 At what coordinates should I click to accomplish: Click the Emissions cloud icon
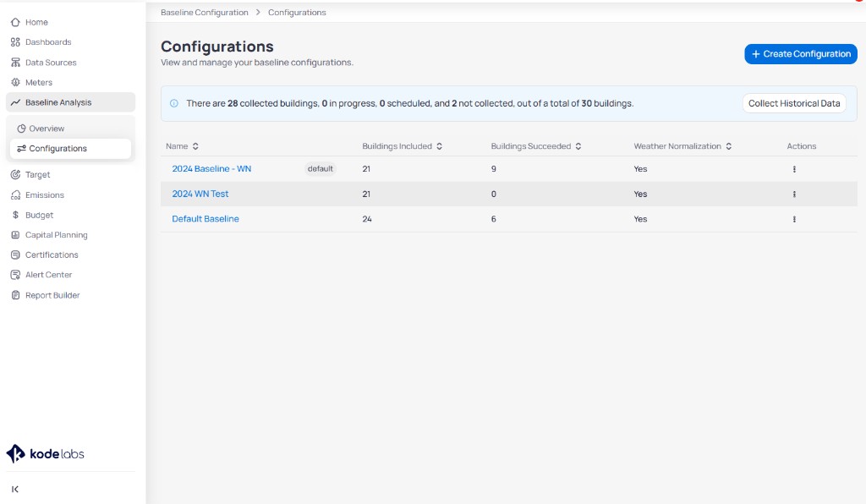click(x=15, y=194)
